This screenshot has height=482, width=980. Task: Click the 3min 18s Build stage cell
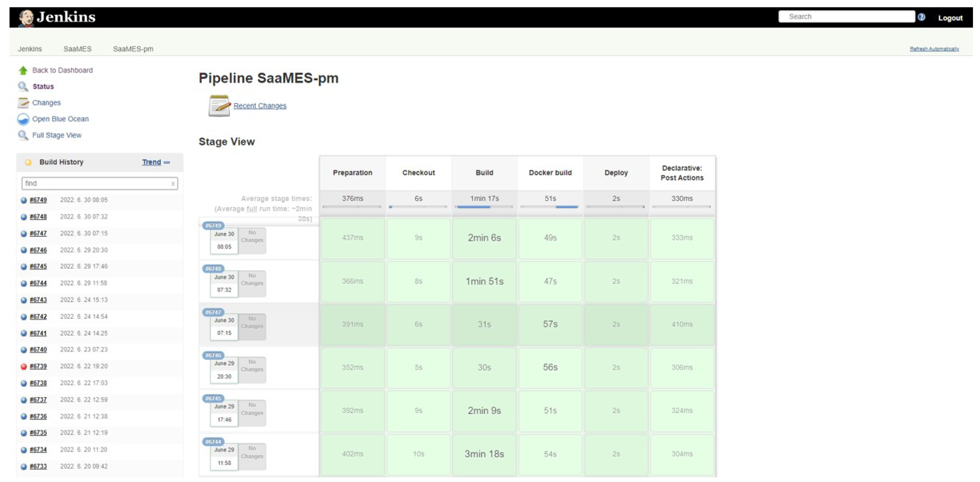pyautogui.click(x=484, y=454)
